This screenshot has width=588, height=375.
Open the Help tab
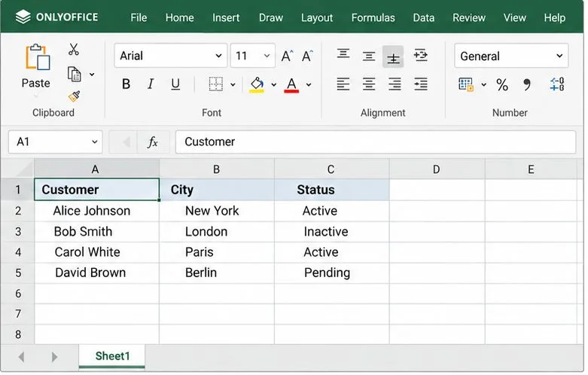(x=554, y=17)
